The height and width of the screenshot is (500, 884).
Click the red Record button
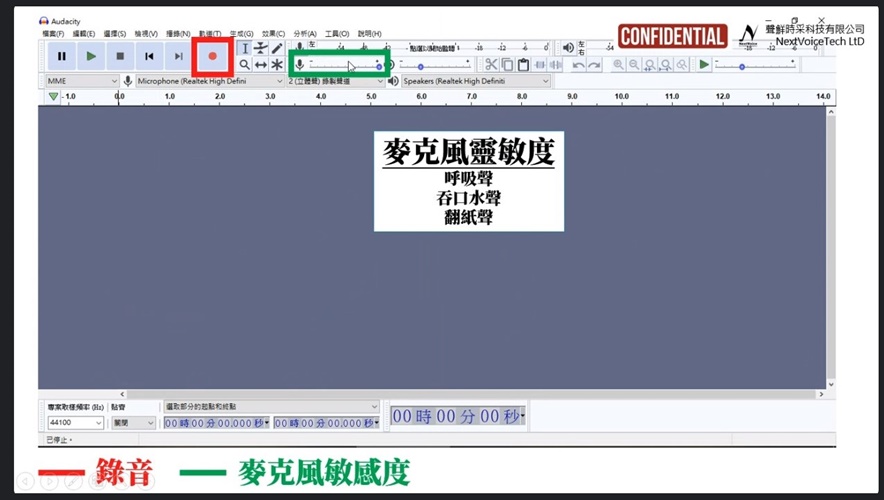coord(212,56)
